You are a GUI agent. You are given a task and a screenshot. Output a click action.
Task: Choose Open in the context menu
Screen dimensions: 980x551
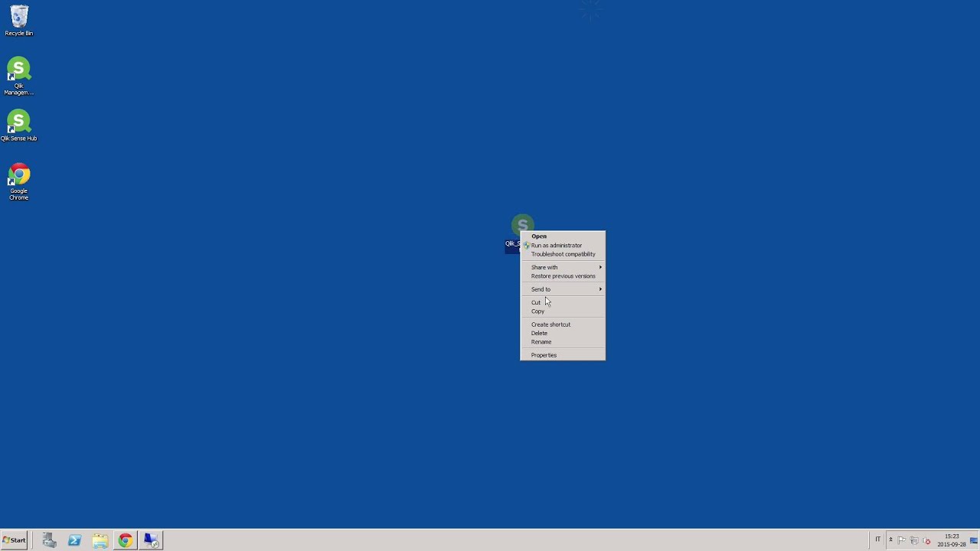coord(563,236)
